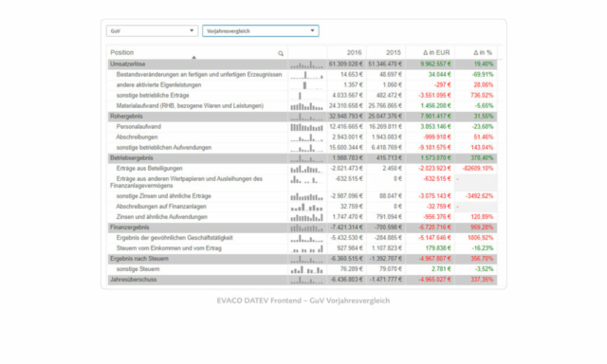
Task: Click the Materialaufwand sparkline chart
Action: point(307,106)
